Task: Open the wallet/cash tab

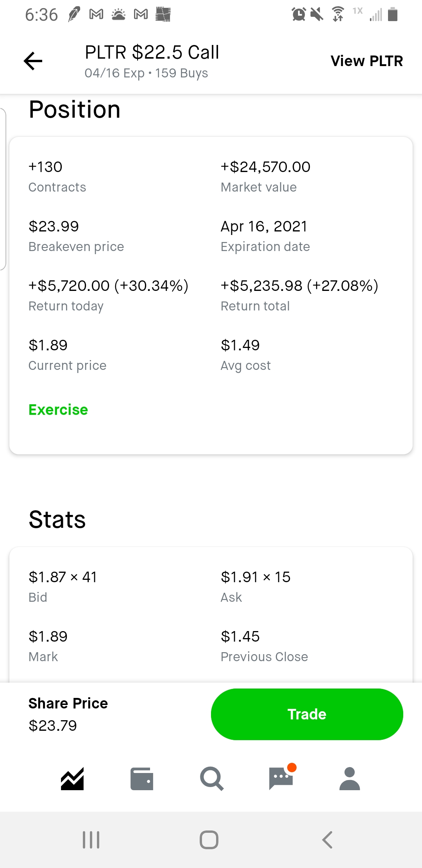Action: 141,779
